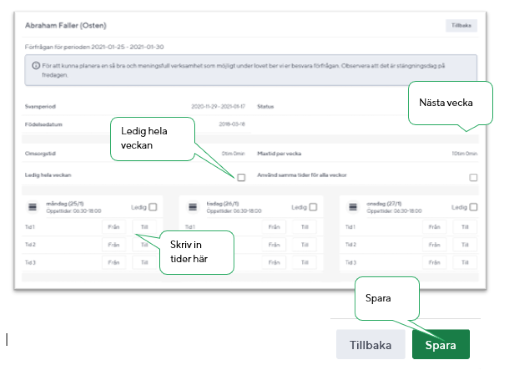Image resolution: width=505 pixels, height=376 pixels.
Task: Click the large grey Tillbaka button beside Spara
Action: click(x=370, y=344)
